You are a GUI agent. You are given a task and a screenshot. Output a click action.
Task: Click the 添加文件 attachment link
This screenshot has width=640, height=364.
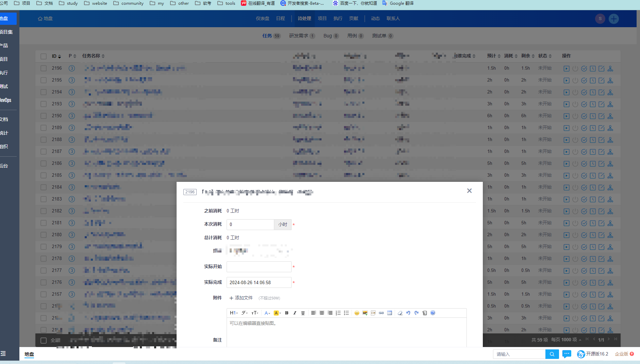pyautogui.click(x=241, y=298)
